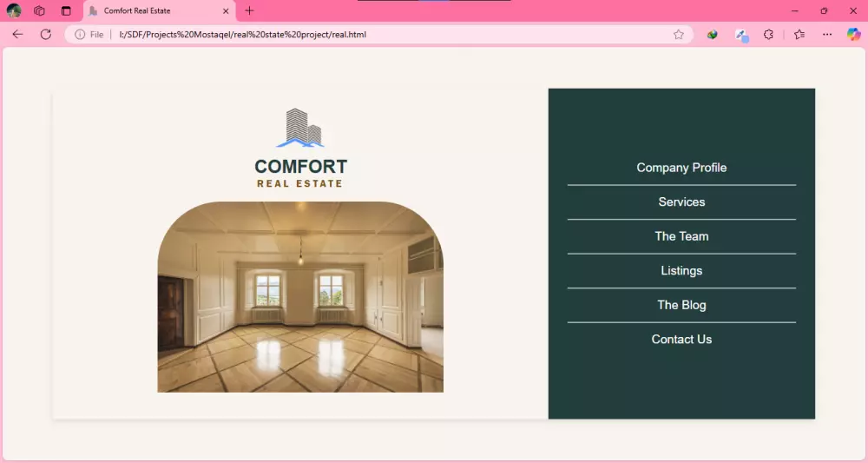
Task: Open the workspaces icon in title bar
Action: (x=39, y=10)
